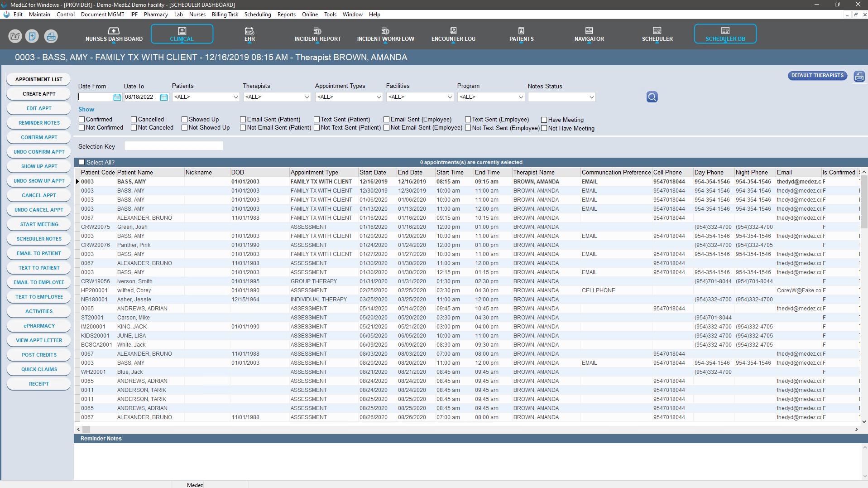Screen dimensions: 868x488
Task: Check Email Sent (Employee) filter
Action: click(386, 120)
